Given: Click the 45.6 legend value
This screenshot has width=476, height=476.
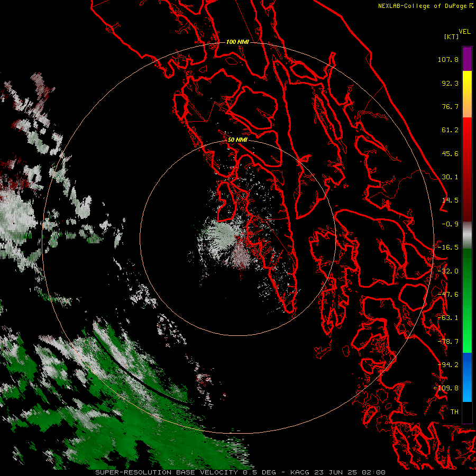Looking at the screenshot, I should coord(450,153).
